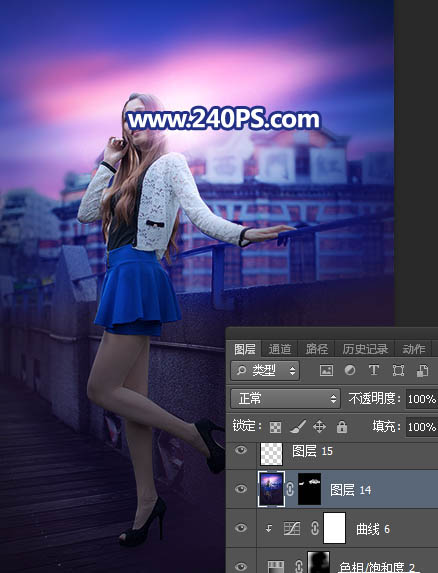Filter for shape layers icon
This screenshot has width=438, height=573.
pyautogui.click(x=398, y=371)
